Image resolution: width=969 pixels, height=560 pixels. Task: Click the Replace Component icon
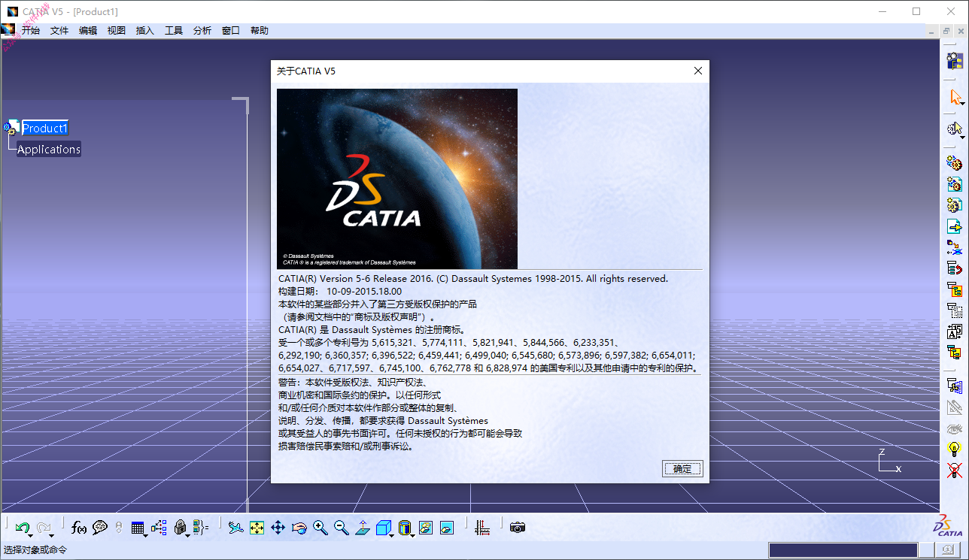click(955, 247)
